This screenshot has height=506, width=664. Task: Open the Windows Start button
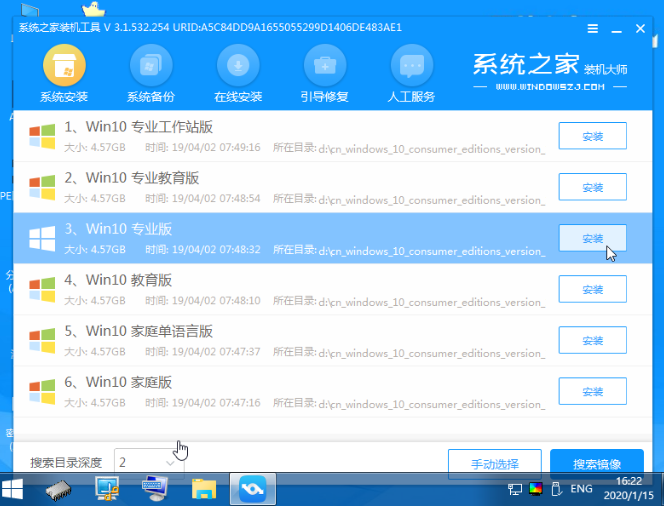[x=14, y=488]
